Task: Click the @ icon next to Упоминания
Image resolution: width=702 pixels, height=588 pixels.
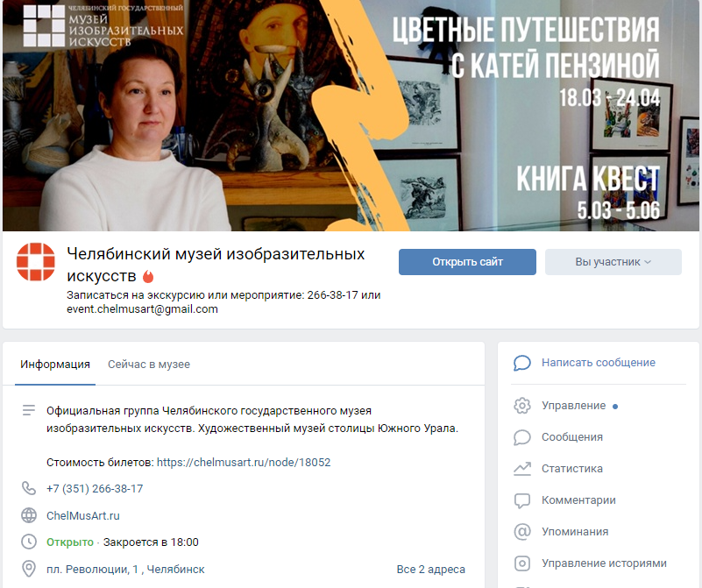Action: [x=522, y=532]
